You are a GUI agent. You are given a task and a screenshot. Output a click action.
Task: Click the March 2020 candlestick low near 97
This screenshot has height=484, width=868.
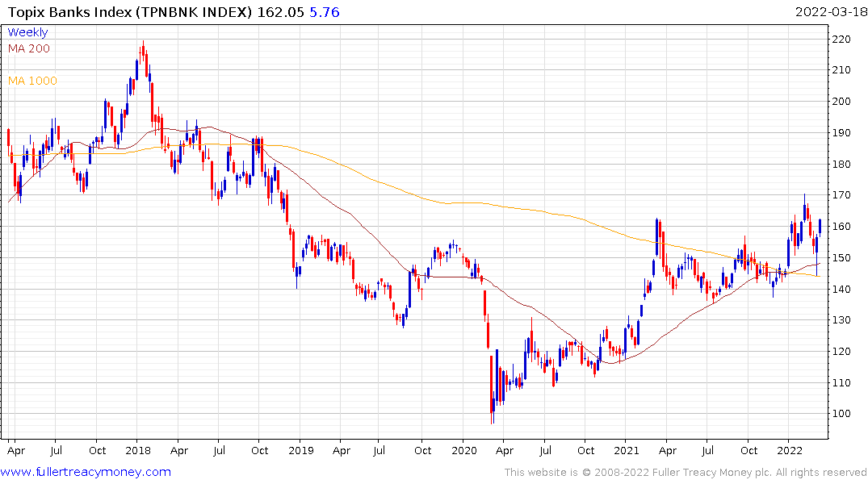(492, 390)
